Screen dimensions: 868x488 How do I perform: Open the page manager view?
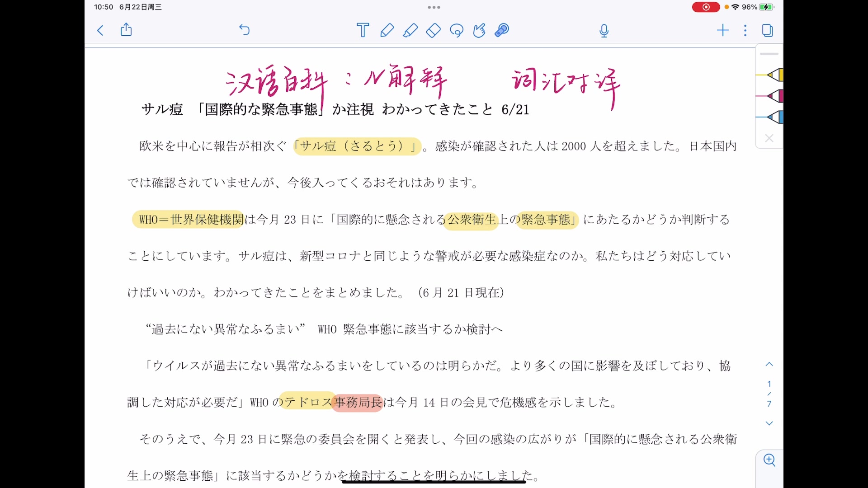pyautogui.click(x=767, y=30)
